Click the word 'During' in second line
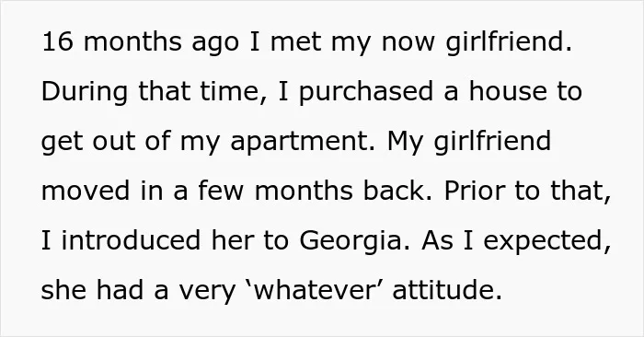644x337 pixels. click(x=85, y=93)
